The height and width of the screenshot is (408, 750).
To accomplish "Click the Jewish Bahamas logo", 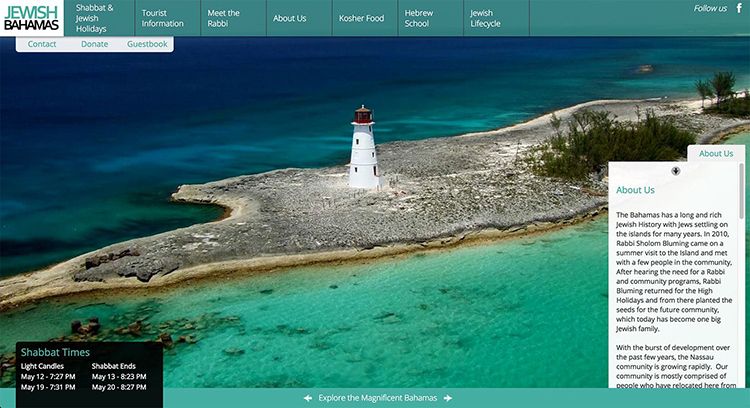I will pyautogui.click(x=32, y=18).
